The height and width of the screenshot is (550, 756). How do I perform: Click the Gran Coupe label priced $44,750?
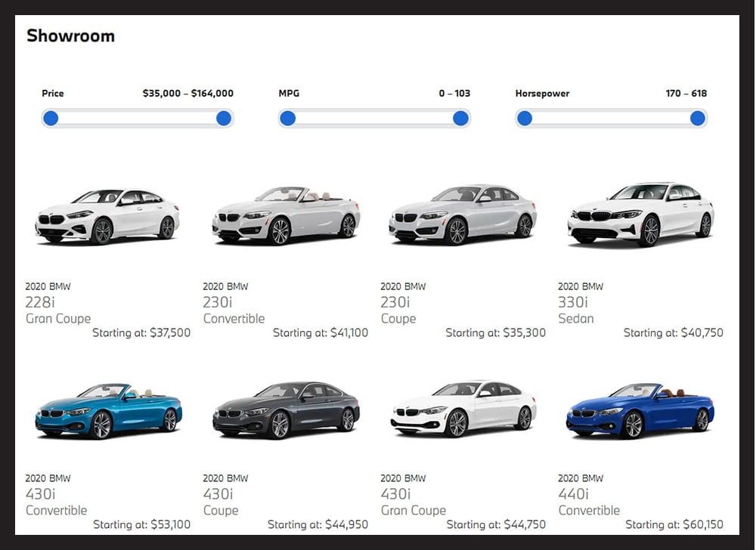(414, 511)
